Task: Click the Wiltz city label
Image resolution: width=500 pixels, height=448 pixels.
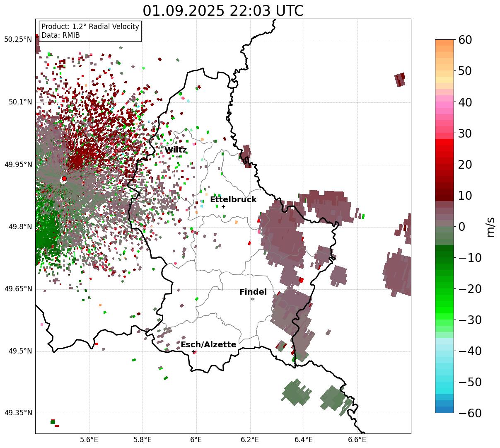Action: click(176, 150)
